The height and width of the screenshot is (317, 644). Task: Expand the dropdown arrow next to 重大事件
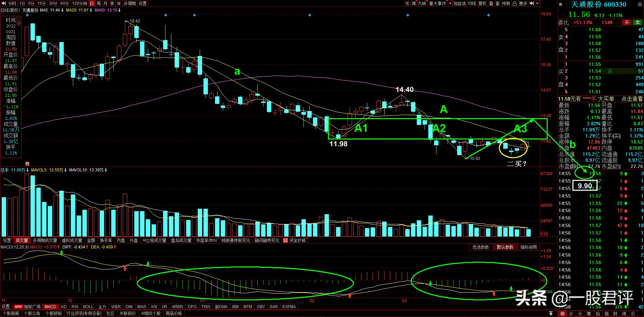click(x=450, y=3)
